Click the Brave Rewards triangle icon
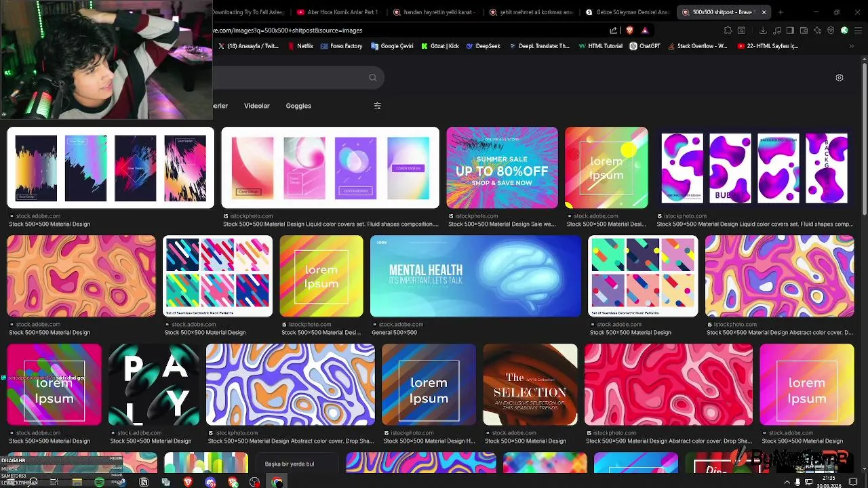 (x=644, y=30)
